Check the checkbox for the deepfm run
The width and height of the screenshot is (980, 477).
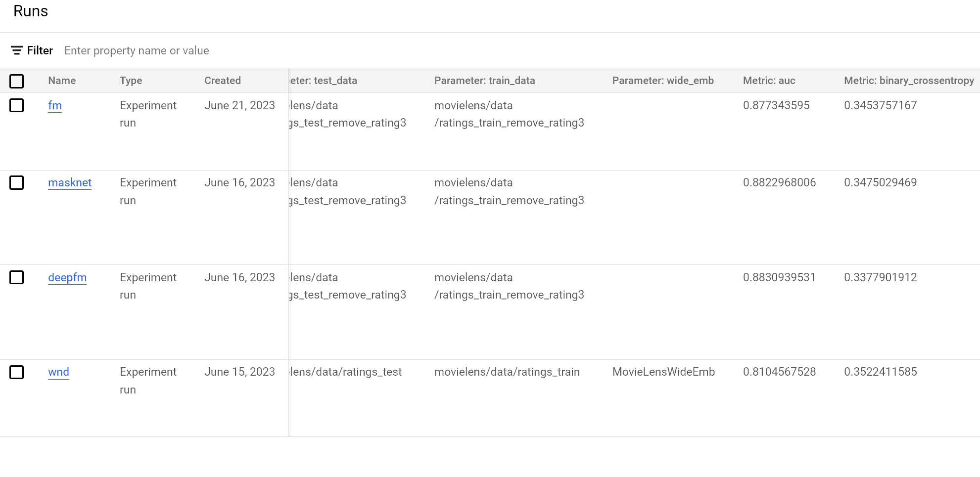[x=17, y=277]
